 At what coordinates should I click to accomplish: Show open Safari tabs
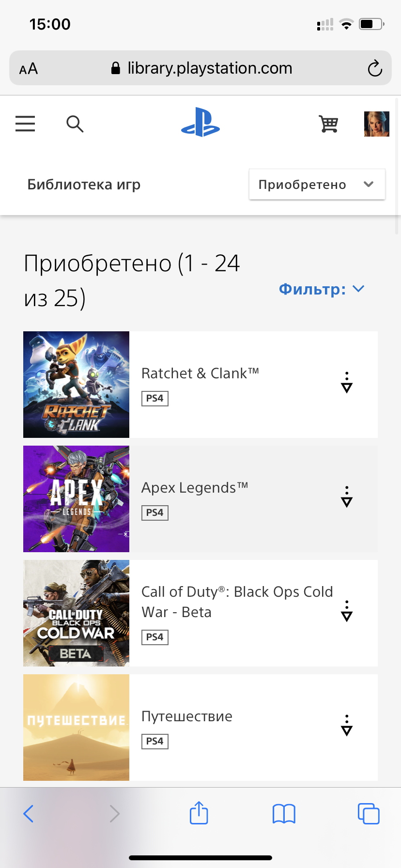click(369, 813)
